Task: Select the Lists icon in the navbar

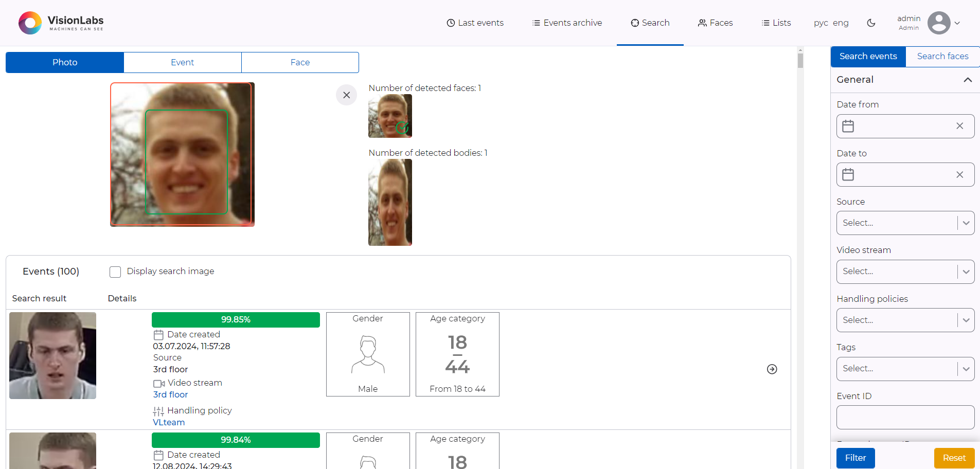Action: pyautogui.click(x=764, y=23)
